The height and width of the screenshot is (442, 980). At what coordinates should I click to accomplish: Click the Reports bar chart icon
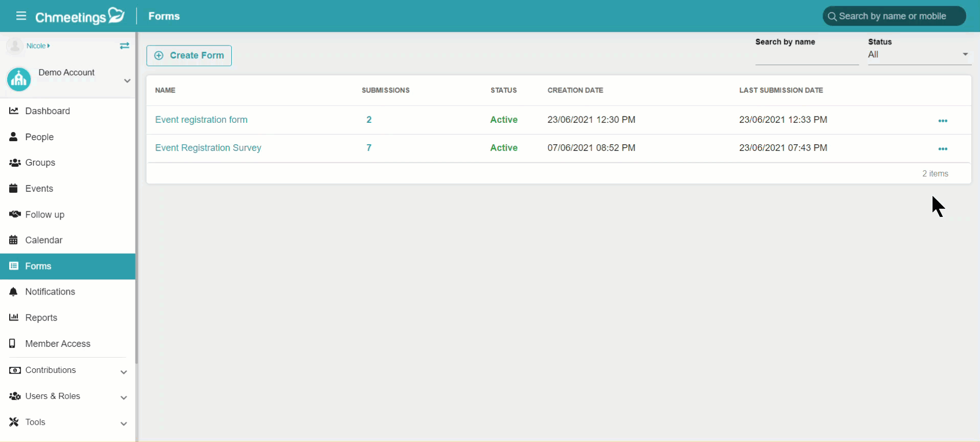14,317
